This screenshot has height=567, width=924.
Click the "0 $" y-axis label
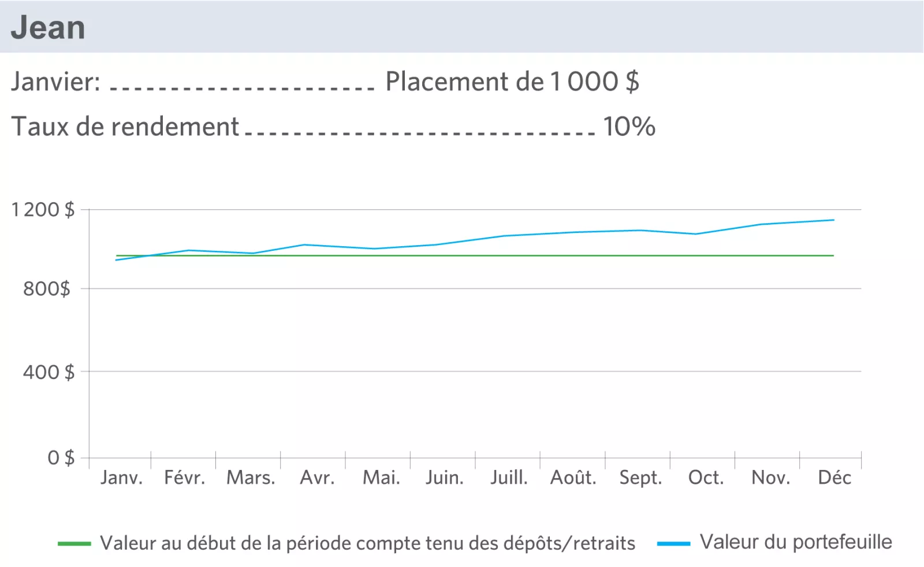pos(61,458)
